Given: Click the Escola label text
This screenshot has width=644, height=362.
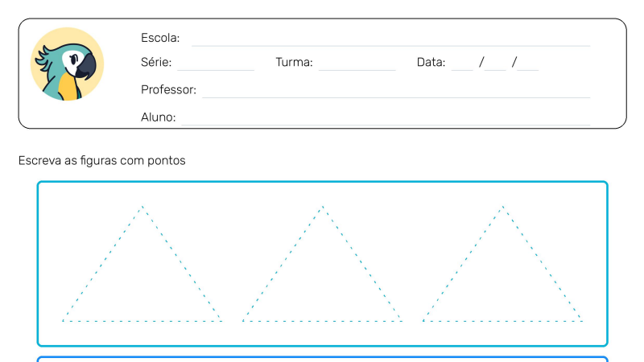Looking at the screenshot, I should (x=160, y=38).
